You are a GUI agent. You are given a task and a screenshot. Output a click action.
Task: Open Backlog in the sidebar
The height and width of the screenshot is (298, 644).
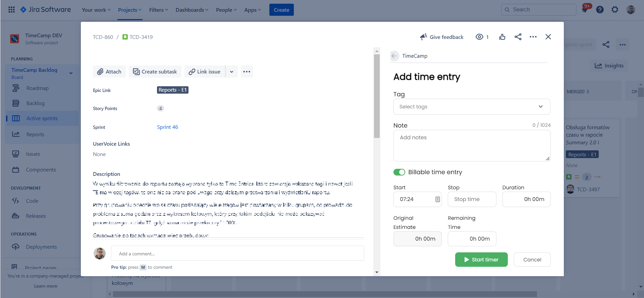tap(42, 103)
